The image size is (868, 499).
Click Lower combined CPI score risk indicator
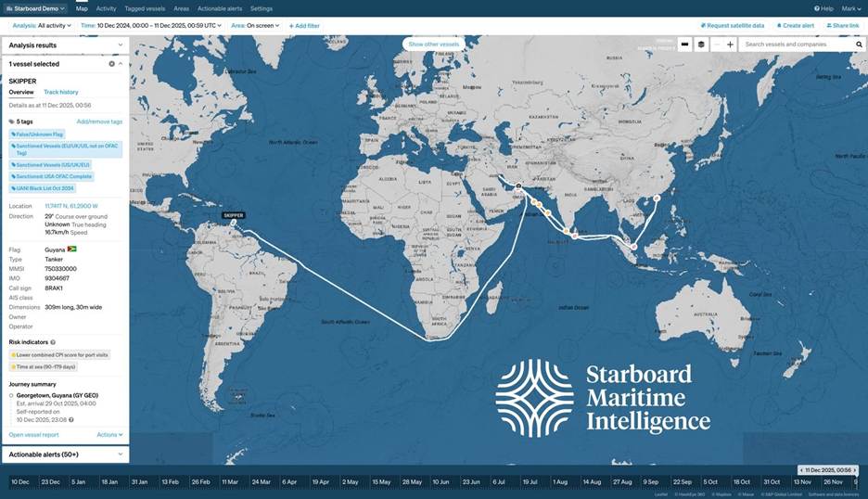[x=59, y=354]
